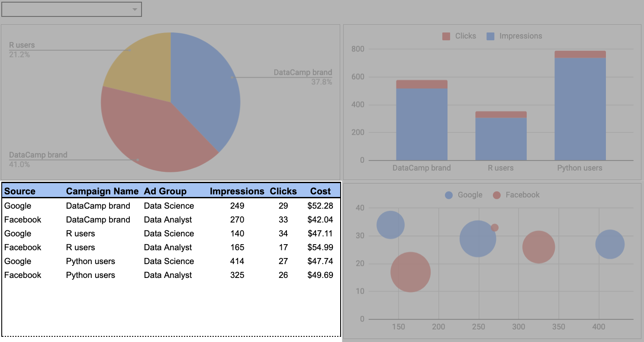Click the R users bar chart axis label
Viewport: 644px width, 342px height.
point(501,168)
